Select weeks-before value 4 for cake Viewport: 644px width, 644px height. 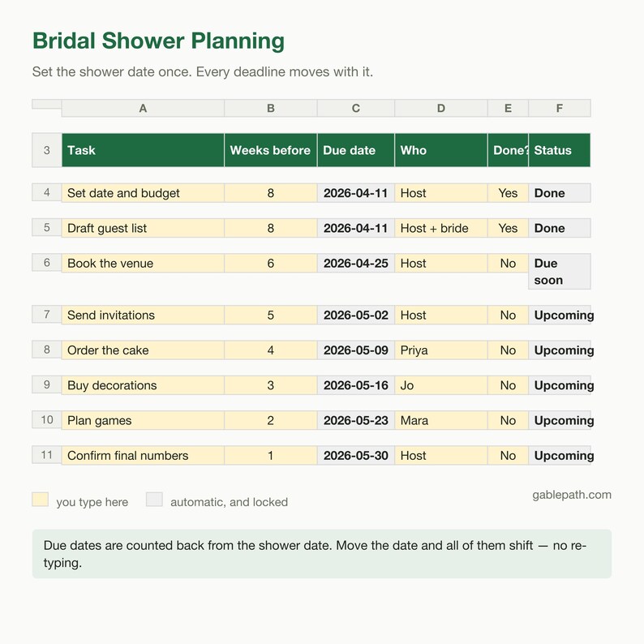(x=271, y=350)
